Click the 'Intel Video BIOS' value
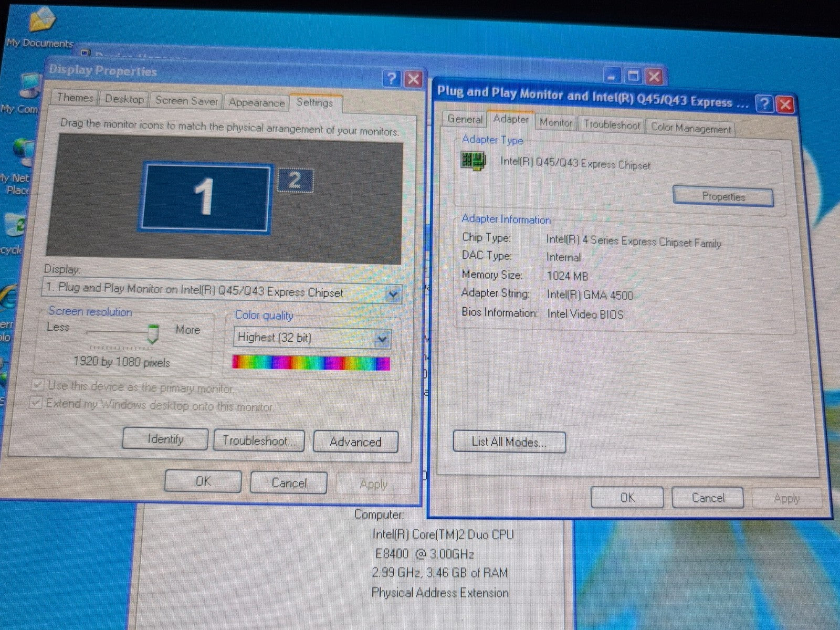 pos(585,314)
